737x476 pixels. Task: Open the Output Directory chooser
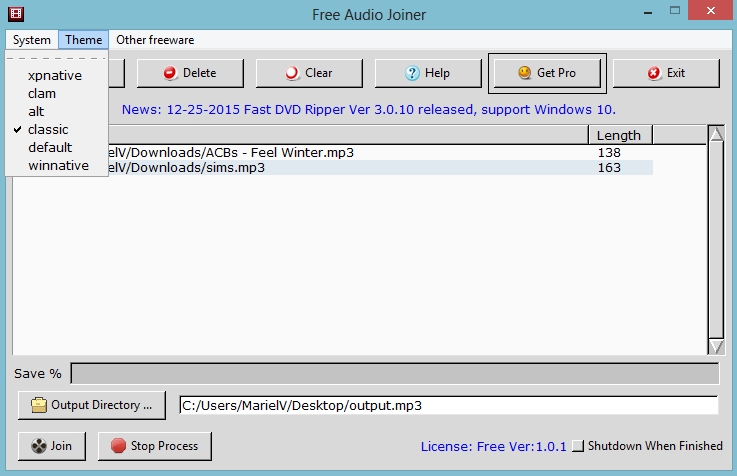click(92, 405)
